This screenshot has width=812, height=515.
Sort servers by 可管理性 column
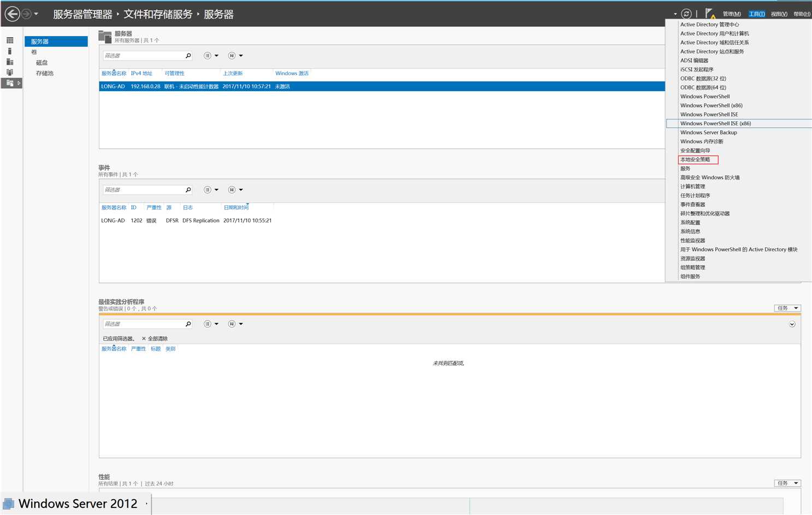pos(174,73)
